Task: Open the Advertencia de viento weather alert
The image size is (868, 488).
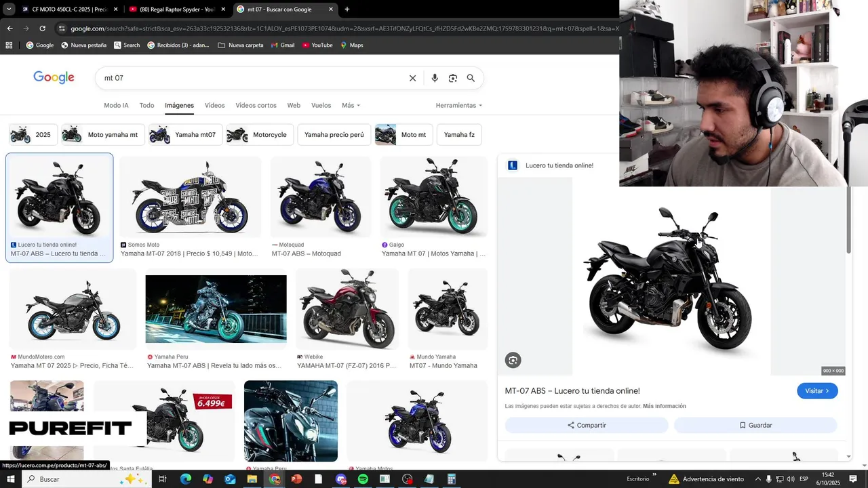Action: pyautogui.click(x=707, y=479)
